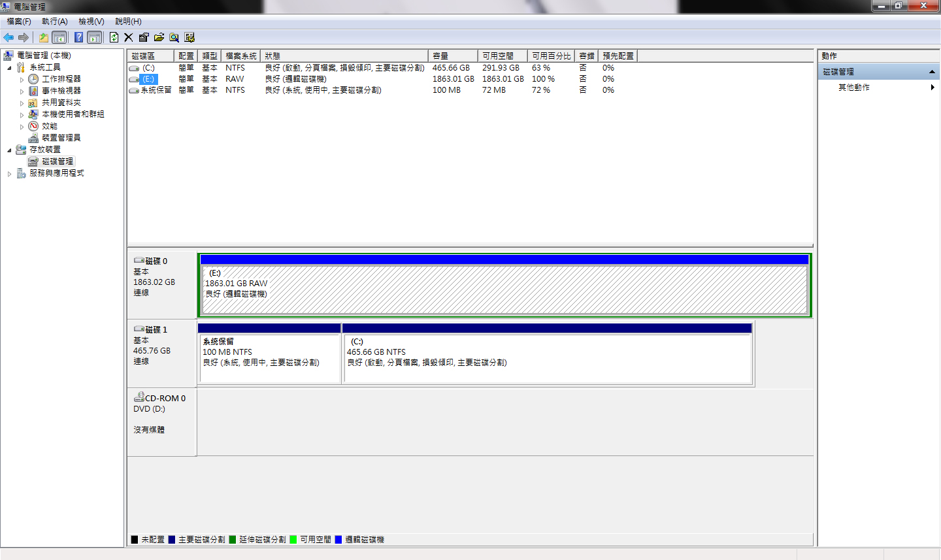The width and height of the screenshot is (941, 560).
Task: Open the Help question mark icon
Action: coord(78,38)
